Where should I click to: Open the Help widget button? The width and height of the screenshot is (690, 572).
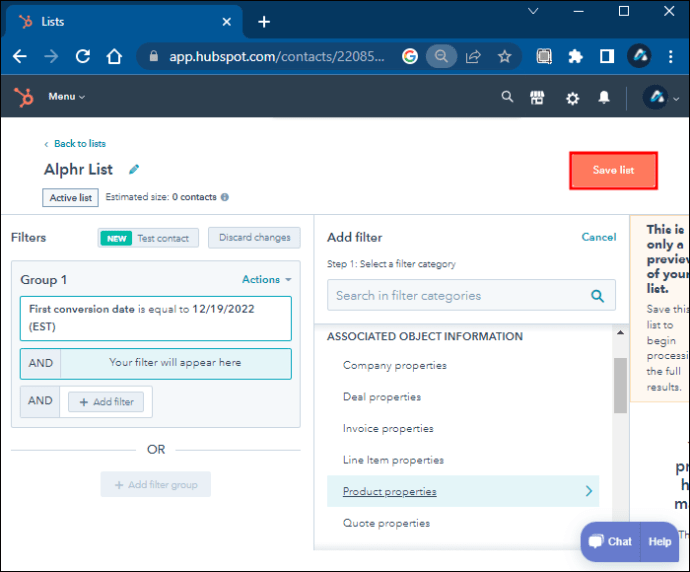tap(660, 541)
